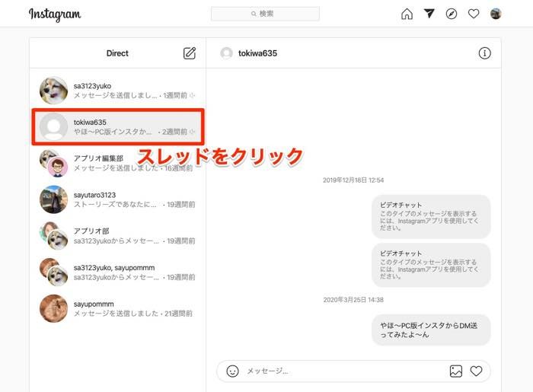The height and width of the screenshot is (392, 533).
Task: Open the activity heart icon in header
Action: point(474,14)
